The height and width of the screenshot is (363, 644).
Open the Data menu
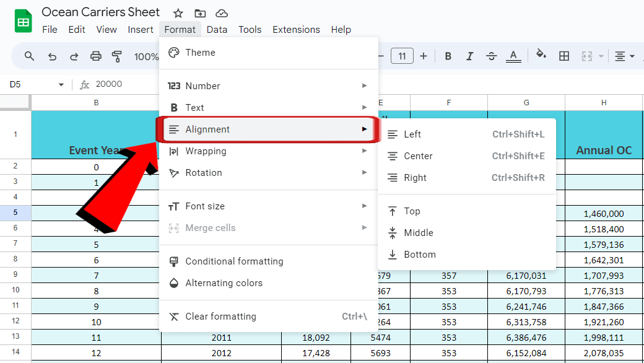tap(217, 29)
